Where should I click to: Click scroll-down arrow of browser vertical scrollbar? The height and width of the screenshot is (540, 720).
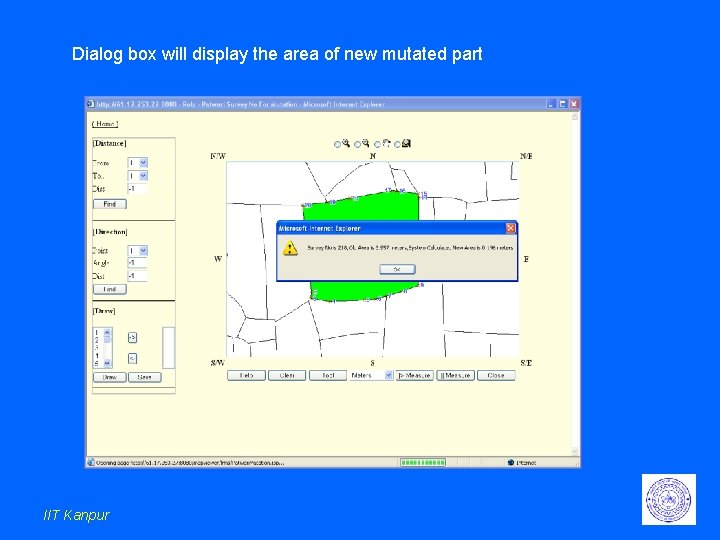[x=574, y=452]
